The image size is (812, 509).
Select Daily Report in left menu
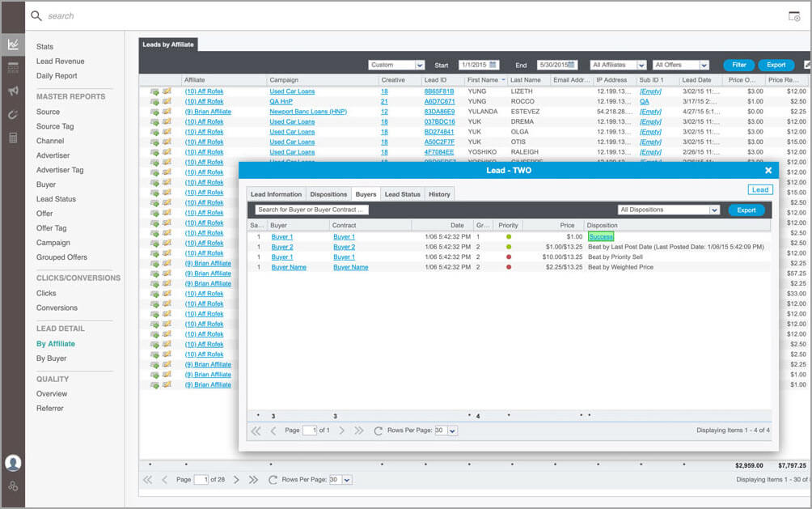coord(57,76)
